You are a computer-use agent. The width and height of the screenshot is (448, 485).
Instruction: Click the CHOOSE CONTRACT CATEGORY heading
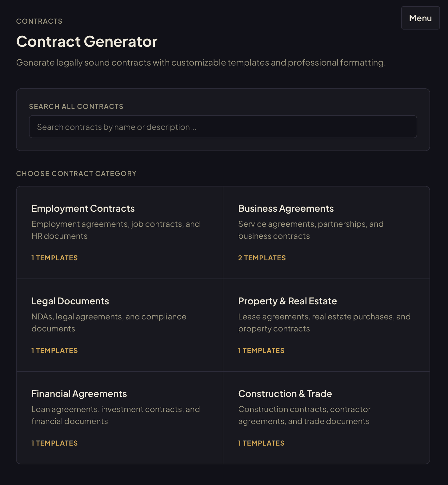tap(76, 173)
